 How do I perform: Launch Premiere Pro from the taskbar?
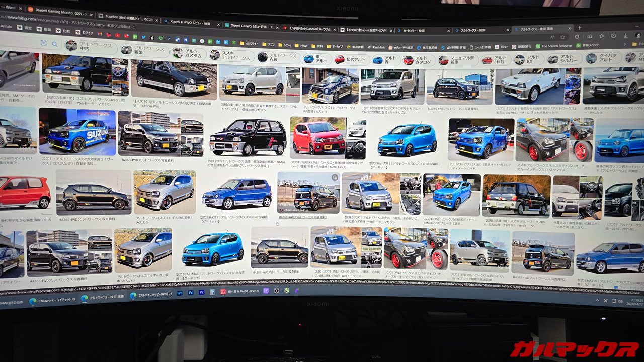point(202,292)
